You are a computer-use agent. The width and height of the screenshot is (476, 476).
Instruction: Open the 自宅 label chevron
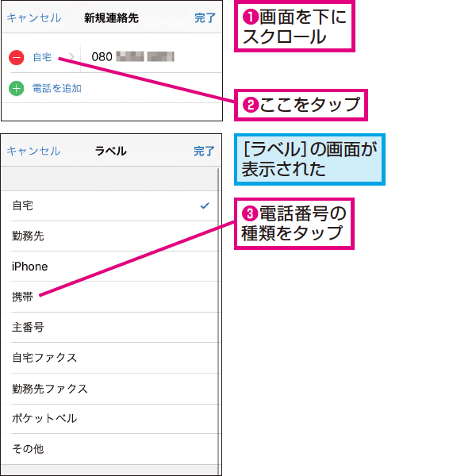(x=71, y=57)
